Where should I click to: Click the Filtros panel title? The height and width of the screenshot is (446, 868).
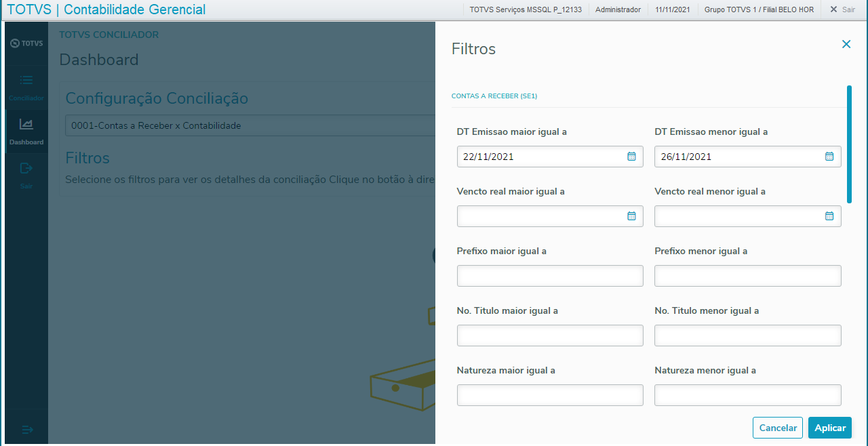click(473, 49)
